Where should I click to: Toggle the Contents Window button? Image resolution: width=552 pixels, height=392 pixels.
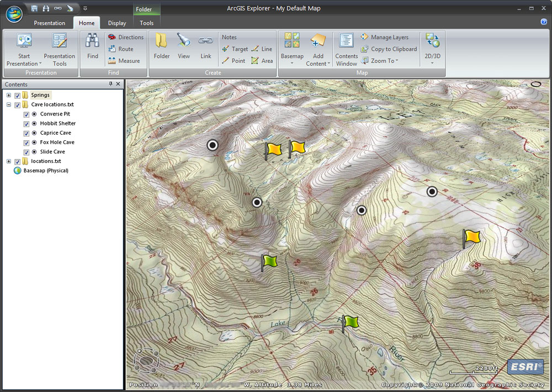pyautogui.click(x=347, y=49)
